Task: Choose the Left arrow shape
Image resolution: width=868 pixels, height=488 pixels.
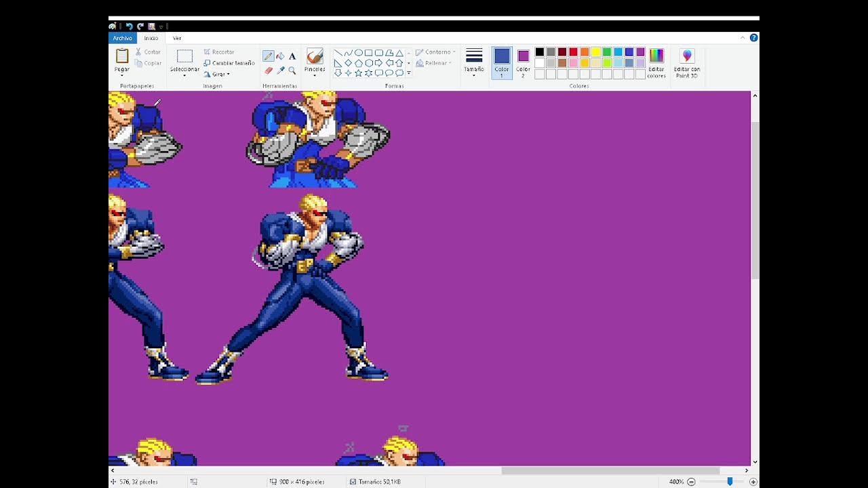Action: coord(389,63)
